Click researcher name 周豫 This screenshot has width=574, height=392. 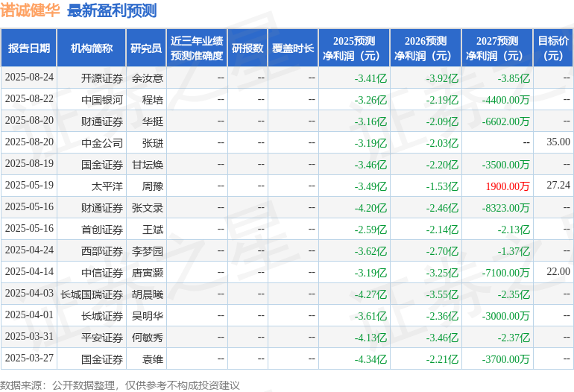153,186
